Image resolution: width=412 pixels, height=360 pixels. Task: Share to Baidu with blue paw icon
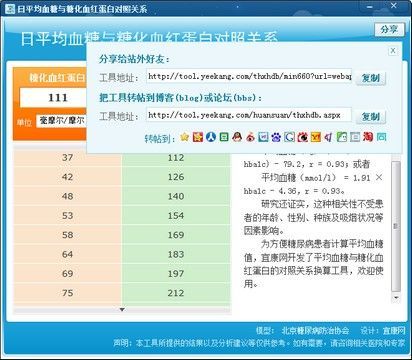276,137
